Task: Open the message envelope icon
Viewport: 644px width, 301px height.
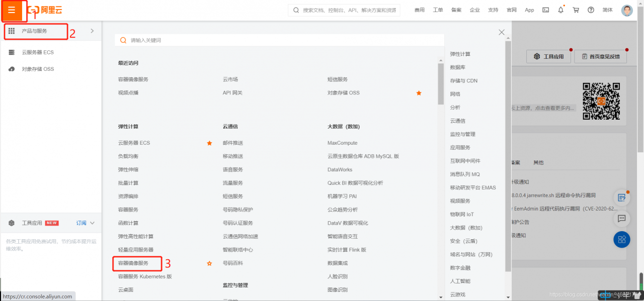Action: (545, 10)
